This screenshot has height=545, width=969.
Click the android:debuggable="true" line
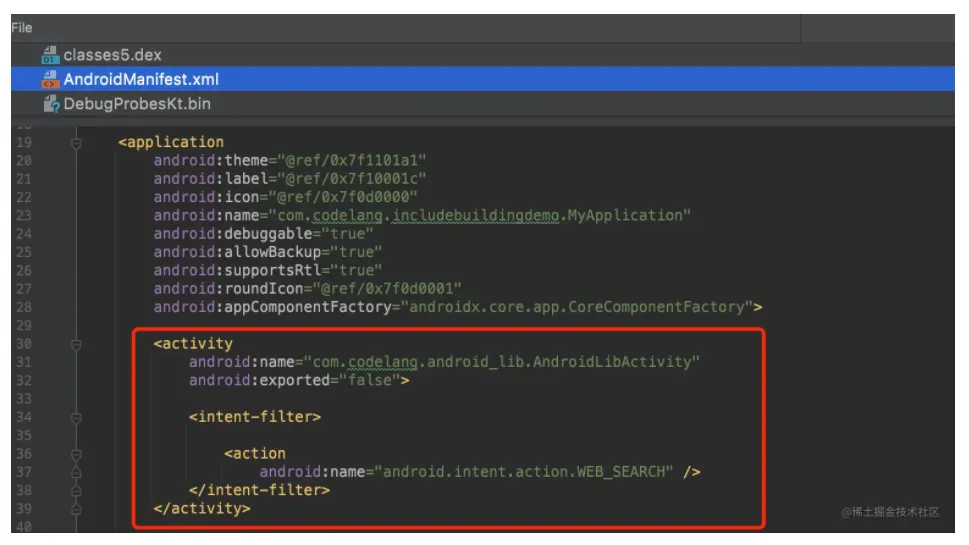(x=264, y=234)
